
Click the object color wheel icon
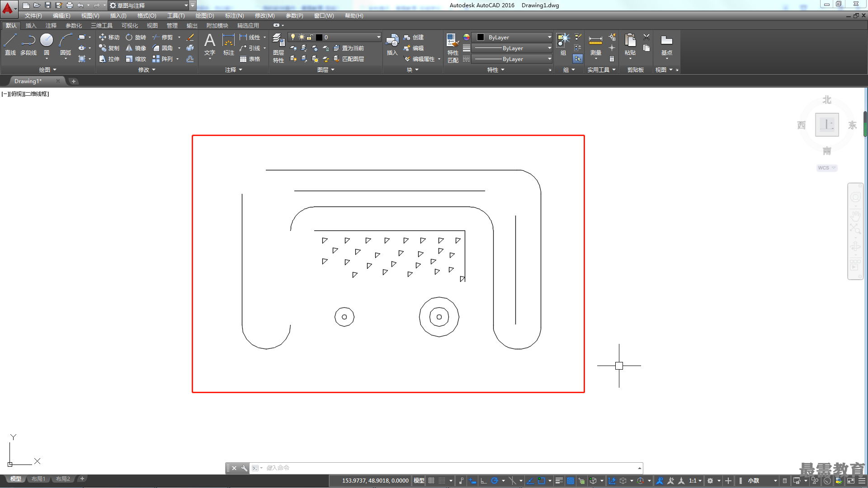tap(467, 37)
